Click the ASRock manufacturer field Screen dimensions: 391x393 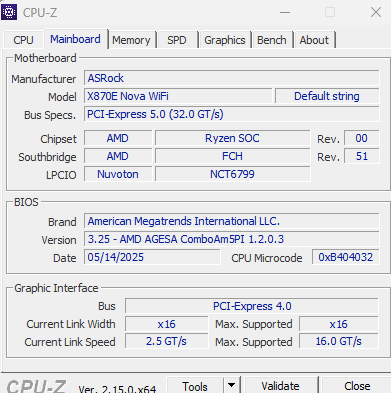tap(232, 78)
